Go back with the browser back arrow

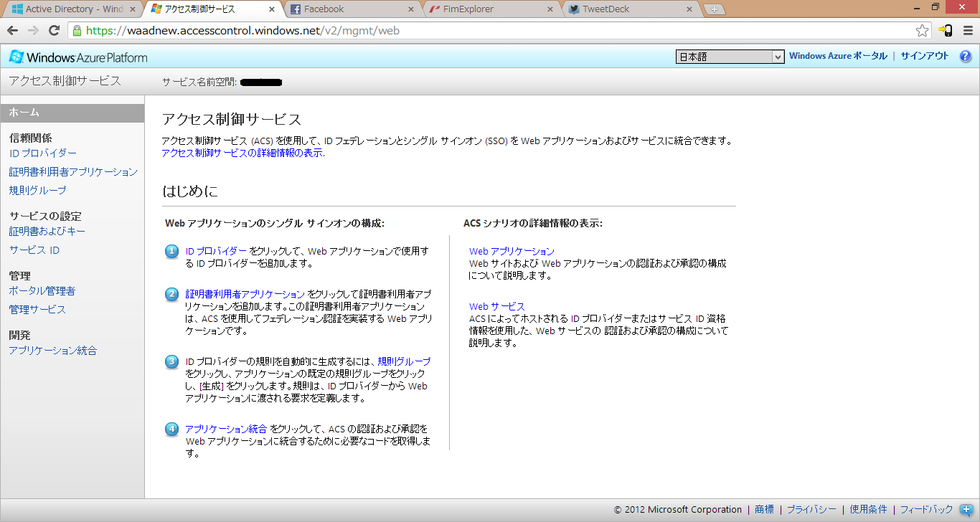tap(12, 31)
